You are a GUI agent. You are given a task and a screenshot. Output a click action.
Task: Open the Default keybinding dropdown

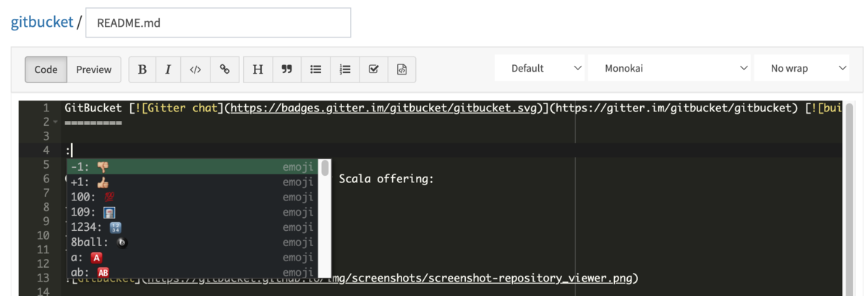[540, 68]
